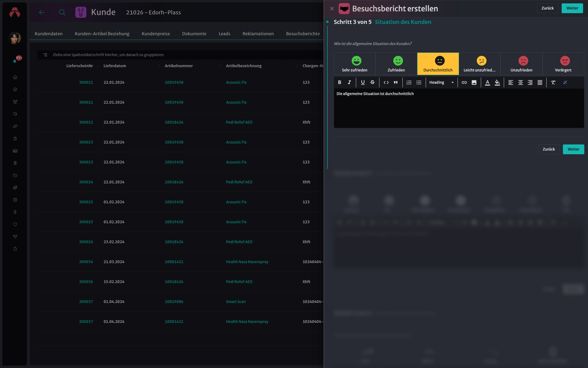Open delivery note 300034 link
Viewport: 588px width, 368px height.
86,262
